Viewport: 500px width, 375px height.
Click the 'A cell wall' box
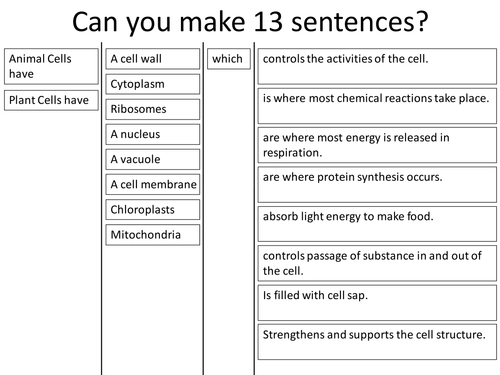click(153, 59)
